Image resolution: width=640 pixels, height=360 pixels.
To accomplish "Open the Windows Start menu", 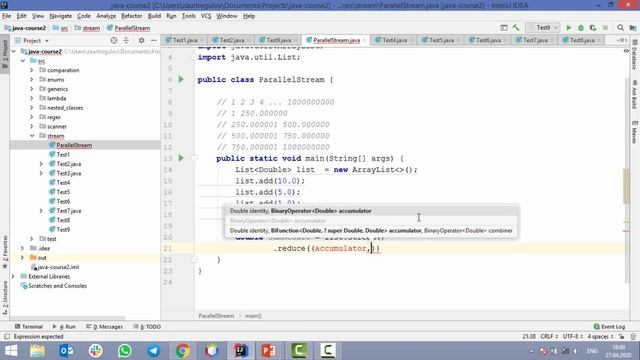I will (x=11, y=351).
